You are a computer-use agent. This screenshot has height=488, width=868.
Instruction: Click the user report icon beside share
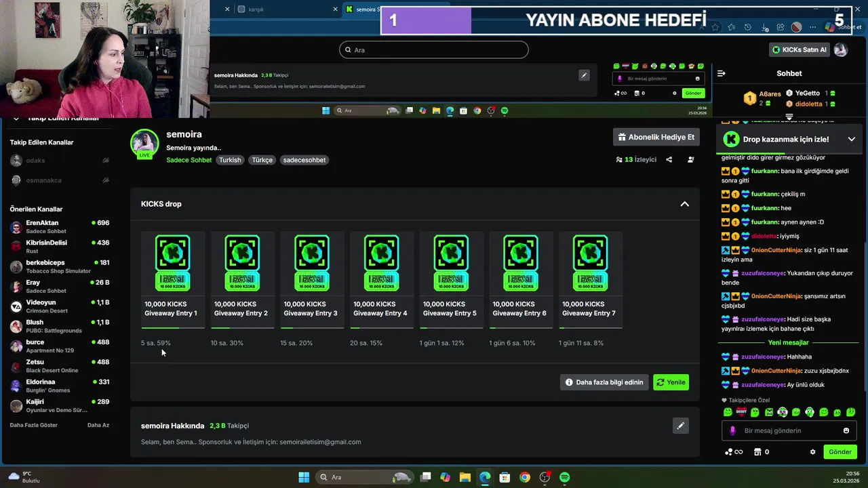tap(690, 160)
